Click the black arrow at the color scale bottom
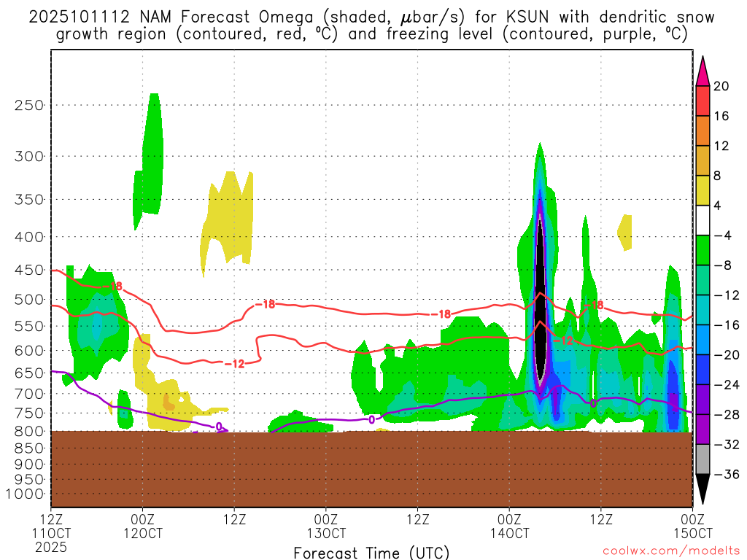 click(703, 489)
